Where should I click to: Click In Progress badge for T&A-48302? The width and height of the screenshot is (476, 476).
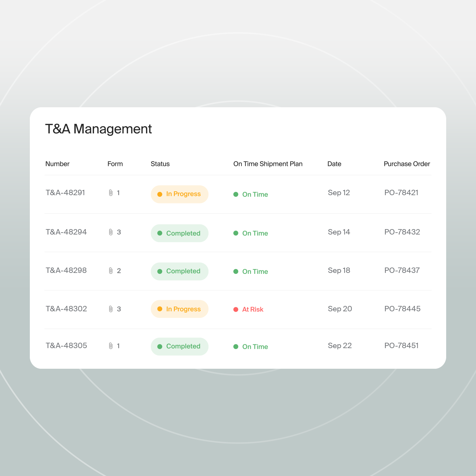click(180, 309)
